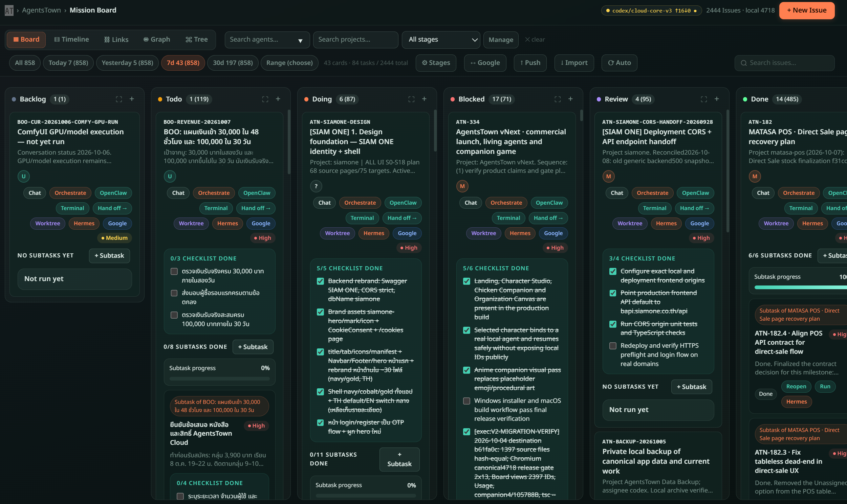Image resolution: width=847 pixels, height=504 pixels.
Task: Switch to the Graph view tab
Action: (157, 39)
